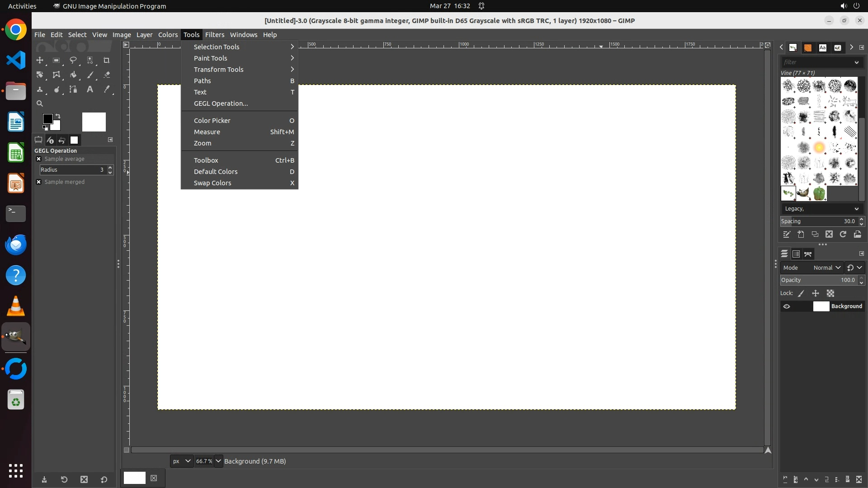
Task: Select the green pepper brush thumbnail
Action: (x=819, y=194)
